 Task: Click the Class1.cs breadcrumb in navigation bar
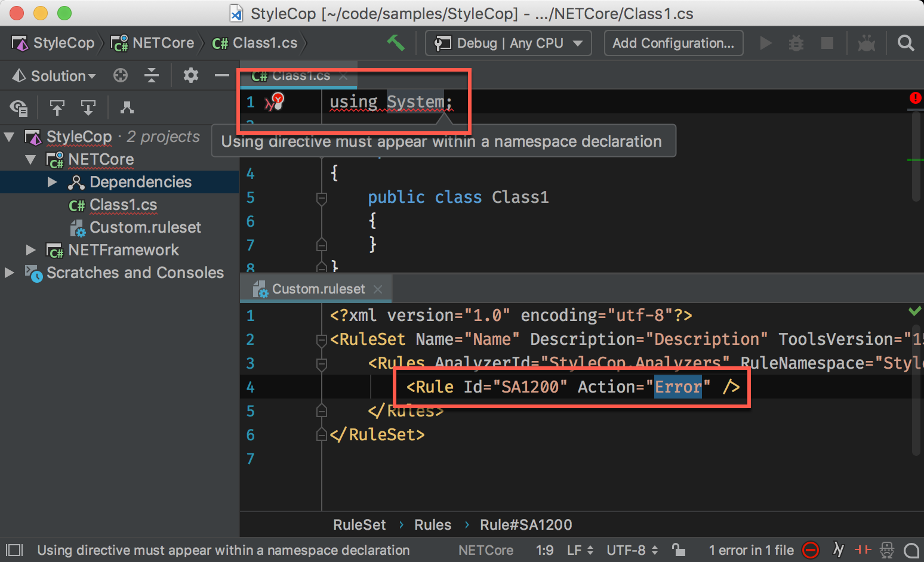tap(255, 43)
